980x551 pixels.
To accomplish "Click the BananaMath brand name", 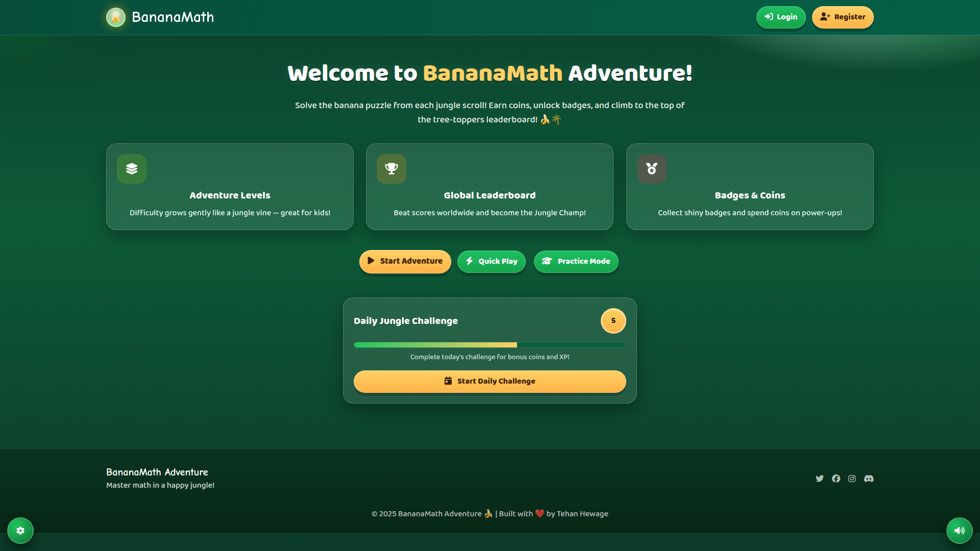I will [x=173, y=17].
